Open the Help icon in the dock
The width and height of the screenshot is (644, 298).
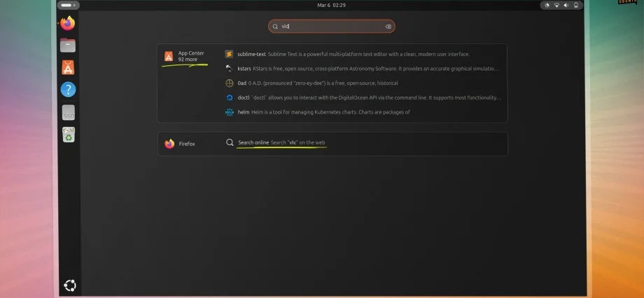click(x=68, y=89)
